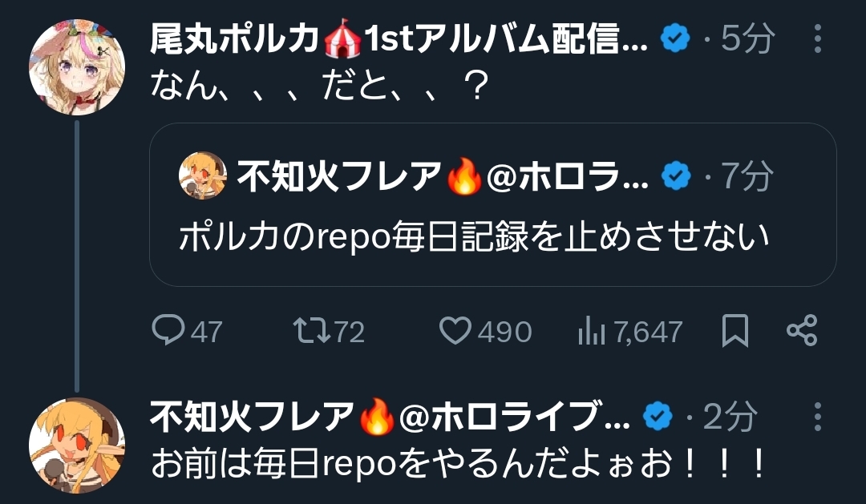Open 不知火フレア avatar in the reply

[x=77, y=446]
